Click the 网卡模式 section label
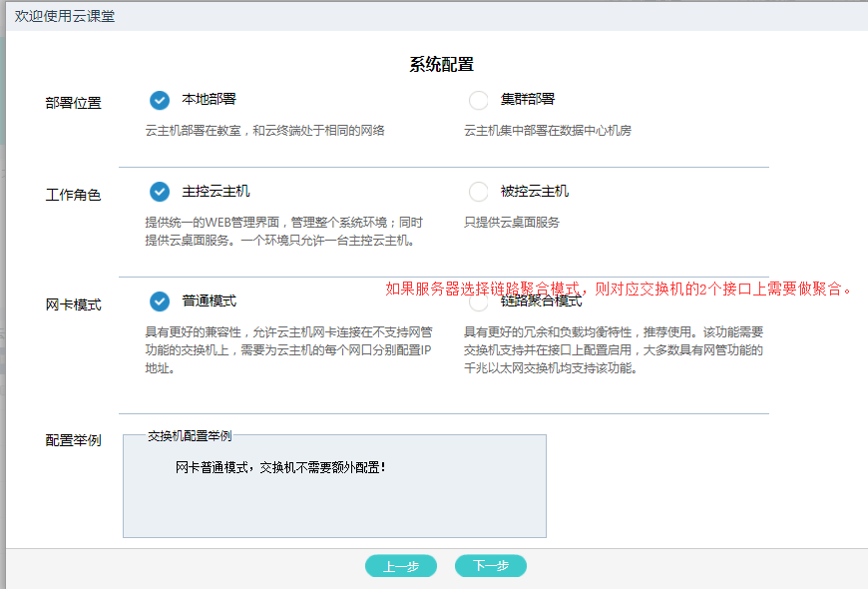This screenshot has width=868, height=589. click(x=73, y=305)
